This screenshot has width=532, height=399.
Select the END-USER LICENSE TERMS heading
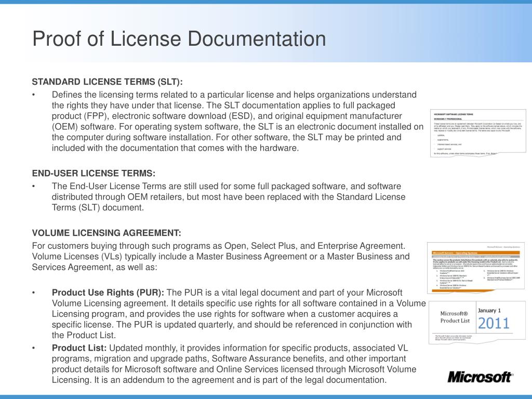[94, 174]
